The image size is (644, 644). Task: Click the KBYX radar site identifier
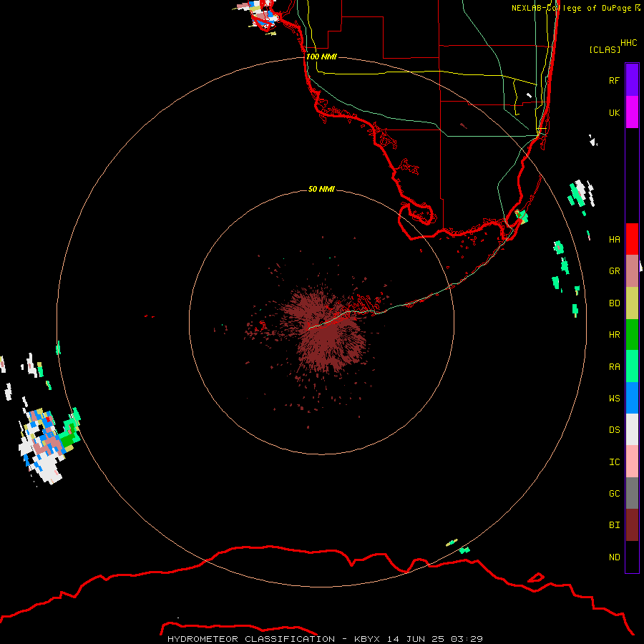(367, 639)
